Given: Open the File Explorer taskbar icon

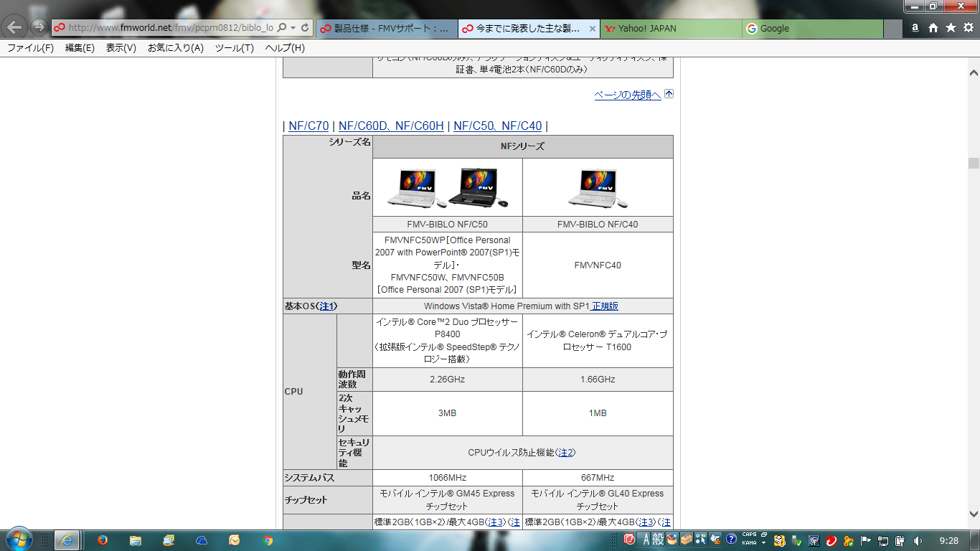Looking at the screenshot, I should tap(135, 540).
